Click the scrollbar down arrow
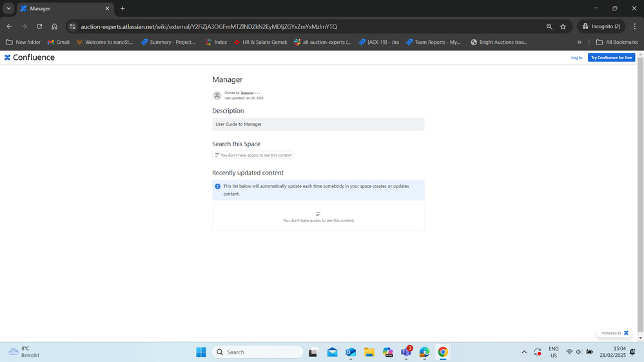The image size is (644, 362). [640, 338]
